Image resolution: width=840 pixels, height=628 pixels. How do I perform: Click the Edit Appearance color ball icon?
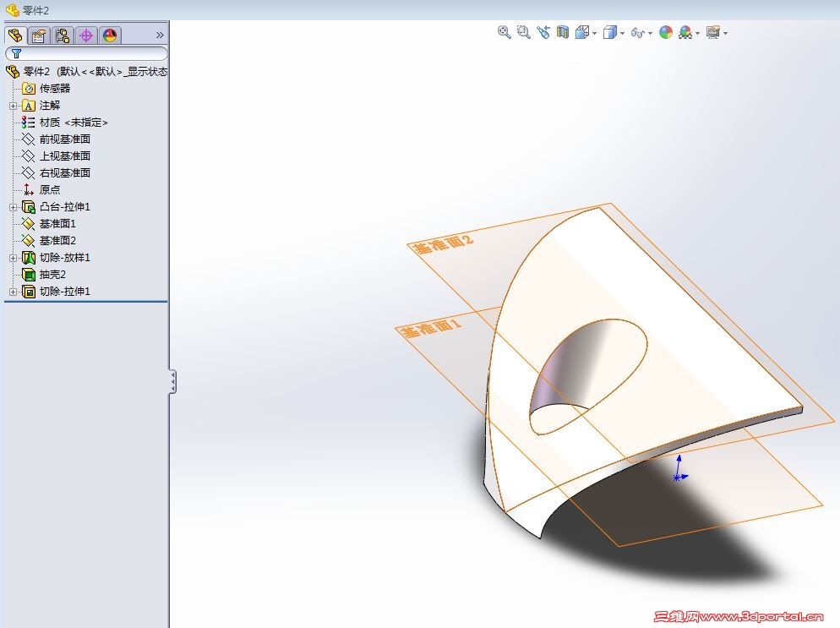(x=666, y=33)
